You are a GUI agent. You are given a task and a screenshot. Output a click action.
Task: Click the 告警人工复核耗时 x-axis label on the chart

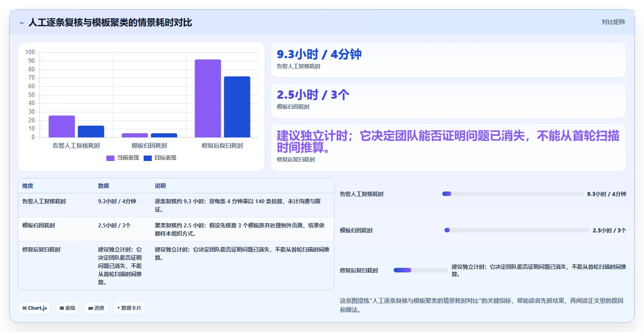coord(76,146)
